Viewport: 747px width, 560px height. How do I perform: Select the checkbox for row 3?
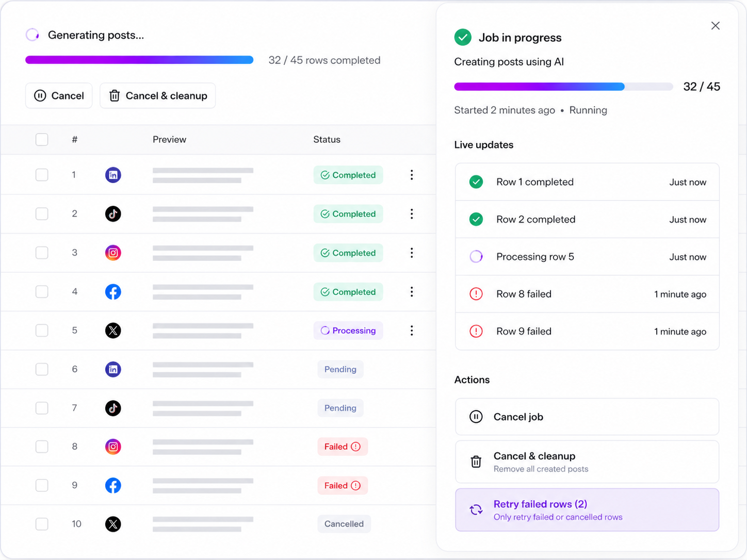coord(42,253)
